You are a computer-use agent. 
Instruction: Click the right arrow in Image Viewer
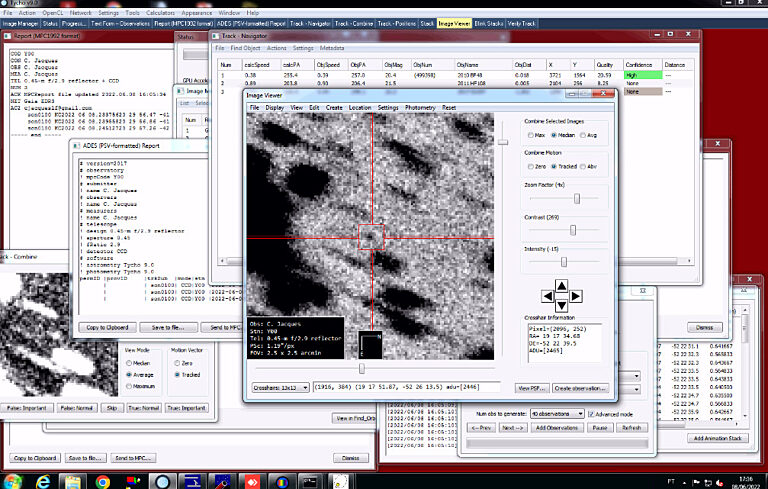(x=576, y=296)
